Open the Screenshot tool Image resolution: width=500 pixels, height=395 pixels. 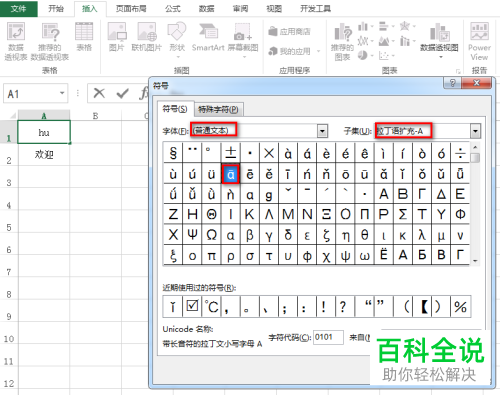coord(243,39)
